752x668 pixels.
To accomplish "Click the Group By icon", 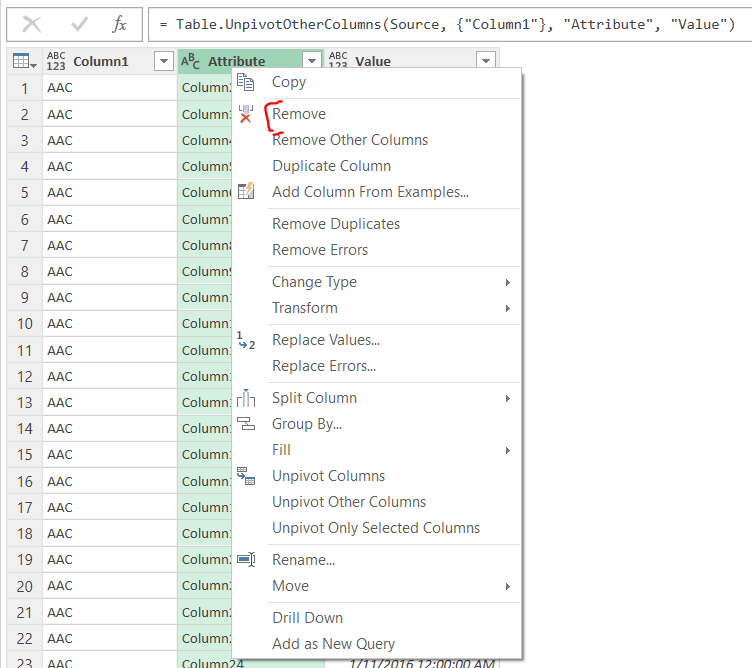I will [x=246, y=424].
